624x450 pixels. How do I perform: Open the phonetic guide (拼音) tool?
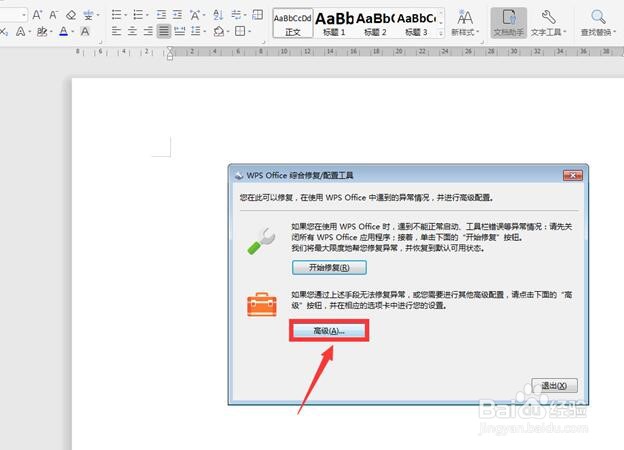pyautogui.click(x=88, y=15)
